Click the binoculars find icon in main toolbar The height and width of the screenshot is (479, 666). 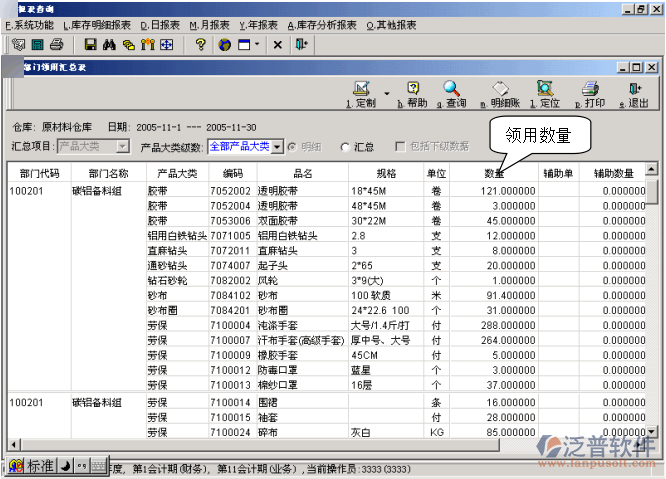click(x=109, y=45)
